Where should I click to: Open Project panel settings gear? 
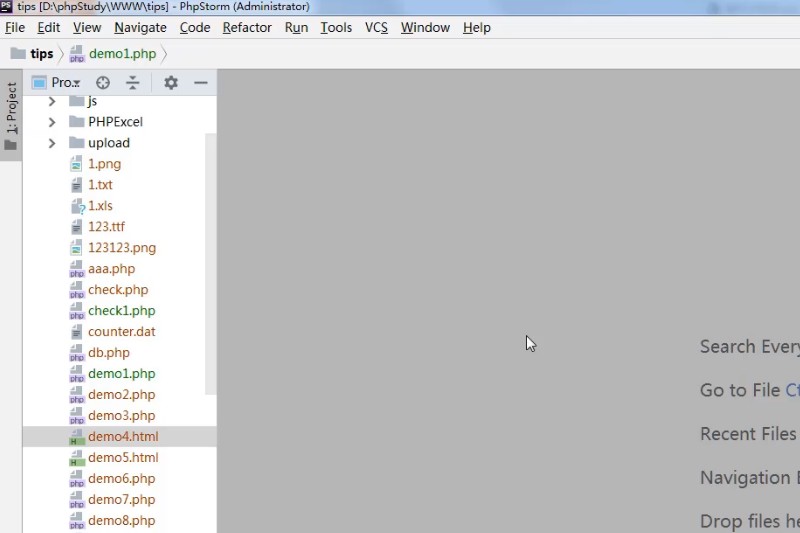pyautogui.click(x=171, y=83)
